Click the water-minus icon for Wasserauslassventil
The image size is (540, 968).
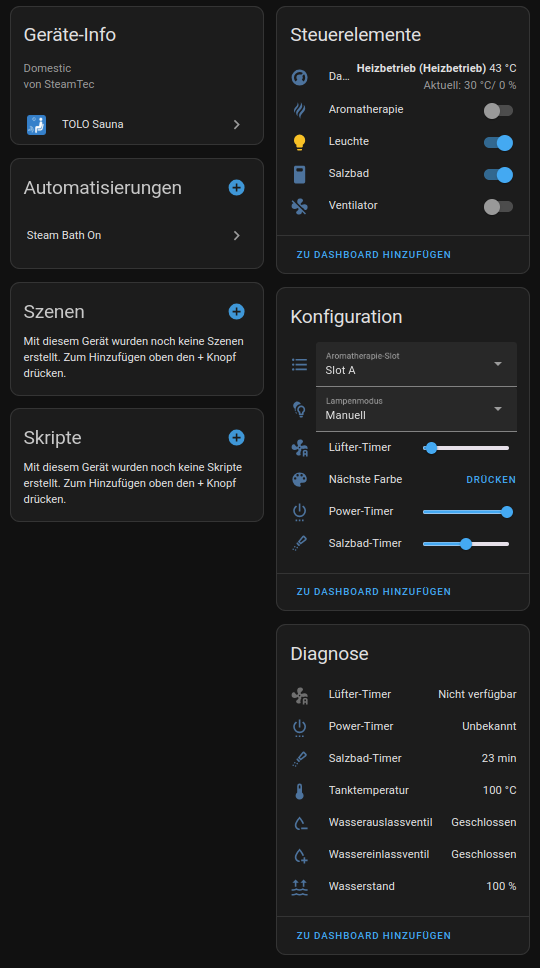[x=299, y=823]
